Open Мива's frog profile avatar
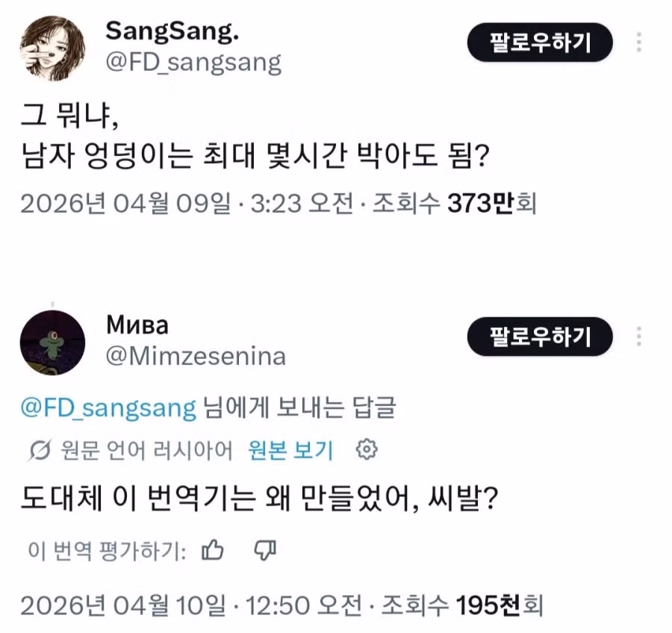 pyautogui.click(x=52, y=343)
